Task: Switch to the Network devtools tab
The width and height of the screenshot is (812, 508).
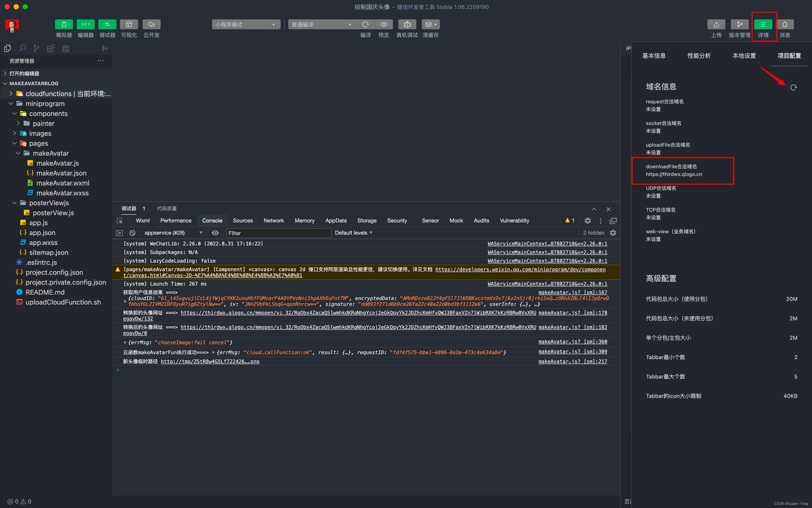Action: coord(273,220)
